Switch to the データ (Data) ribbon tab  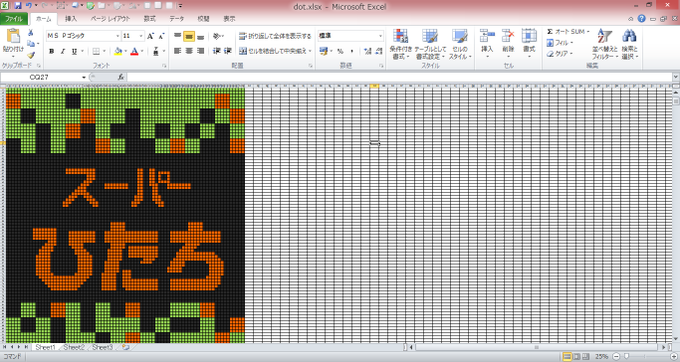point(177,19)
